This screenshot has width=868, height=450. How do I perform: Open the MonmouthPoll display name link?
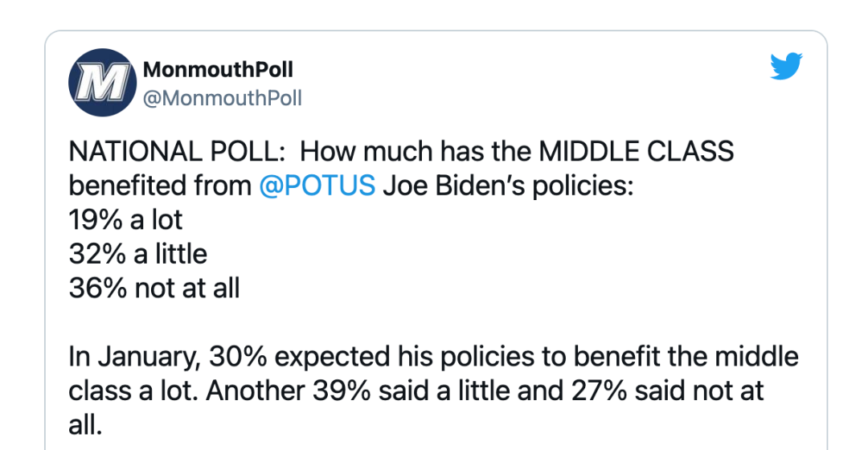click(x=218, y=69)
